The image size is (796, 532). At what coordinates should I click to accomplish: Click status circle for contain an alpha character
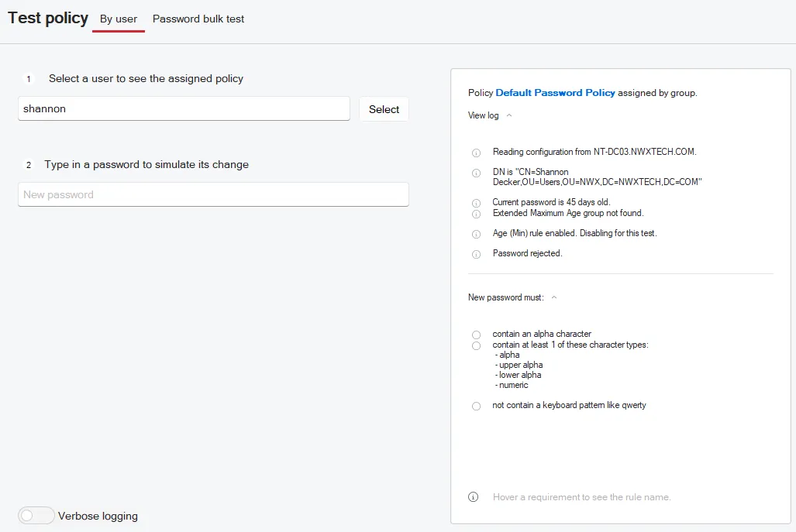tap(476, 335)
